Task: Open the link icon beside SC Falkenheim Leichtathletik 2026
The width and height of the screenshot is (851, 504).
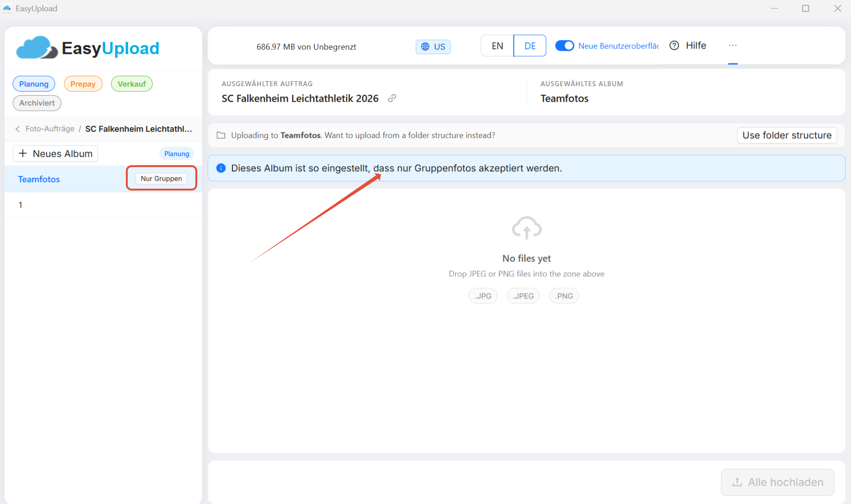Action: click(392, 98)
